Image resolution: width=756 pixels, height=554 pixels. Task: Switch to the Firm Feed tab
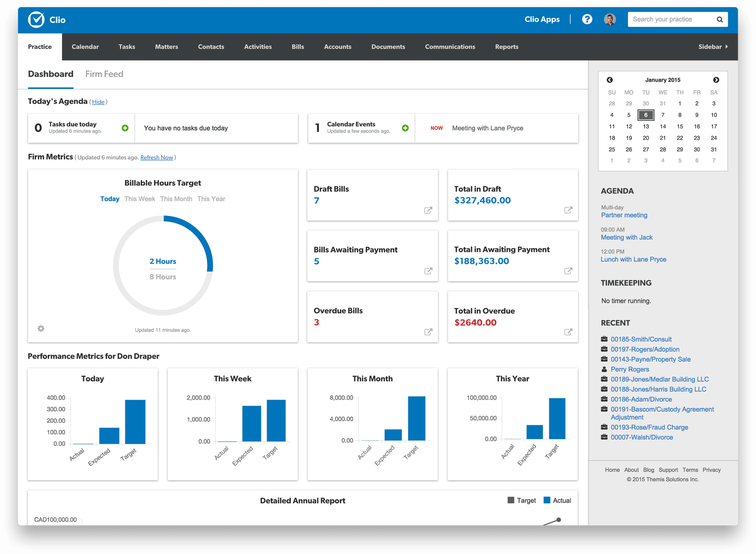tap(104, 74)
